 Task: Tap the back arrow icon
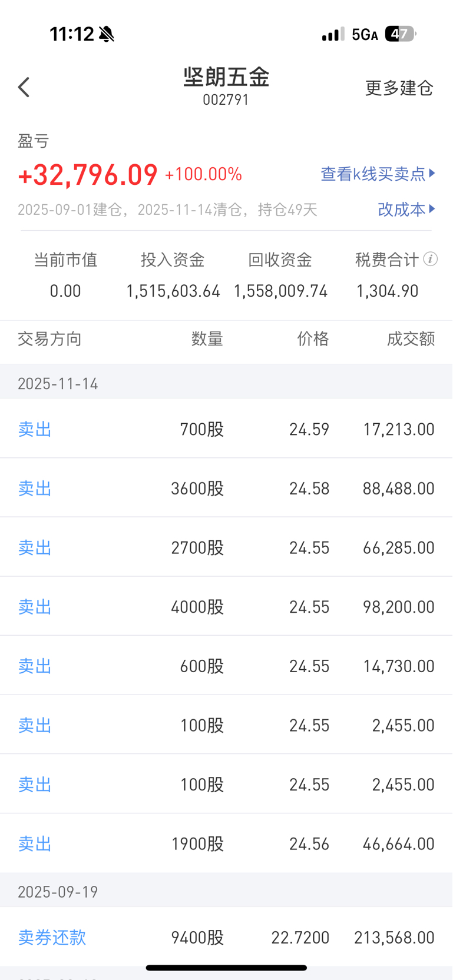(x=24, y=88)
